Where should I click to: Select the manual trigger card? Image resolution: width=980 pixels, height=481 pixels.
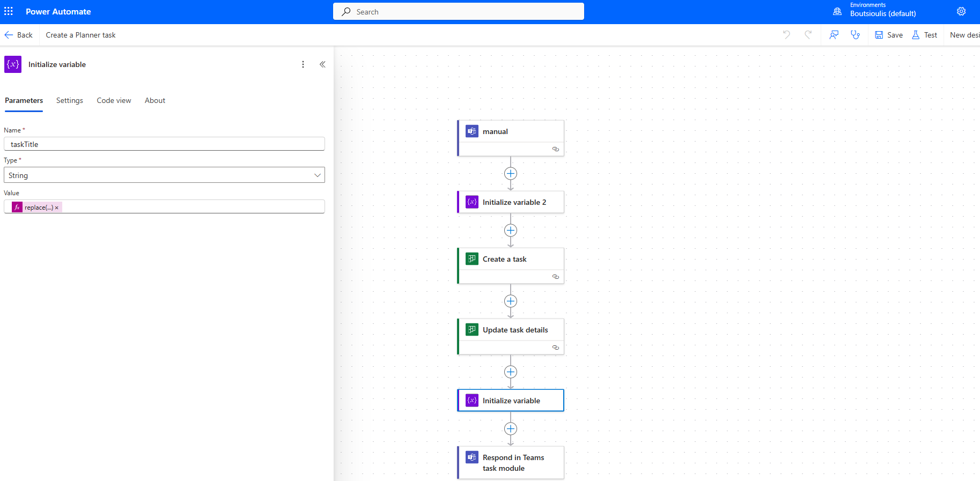511,138
